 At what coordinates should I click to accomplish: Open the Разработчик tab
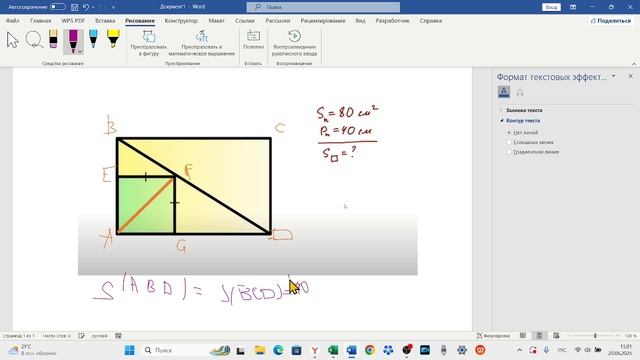click(392, 20)
